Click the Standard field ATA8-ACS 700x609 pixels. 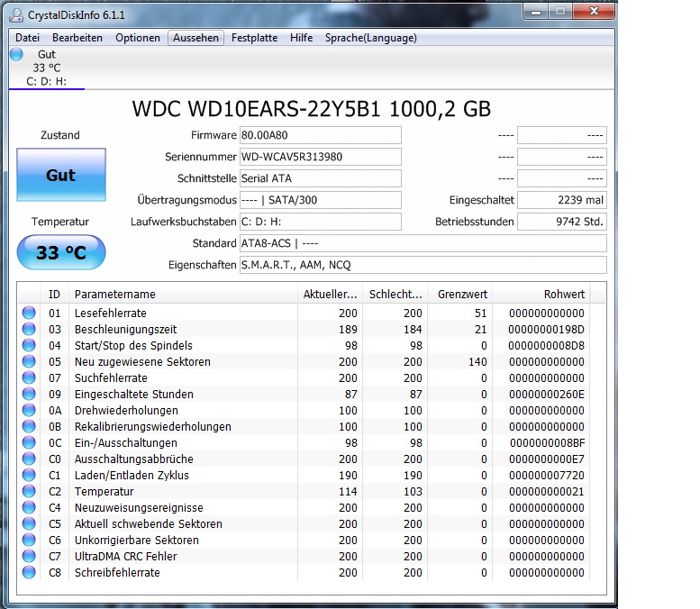423,243
